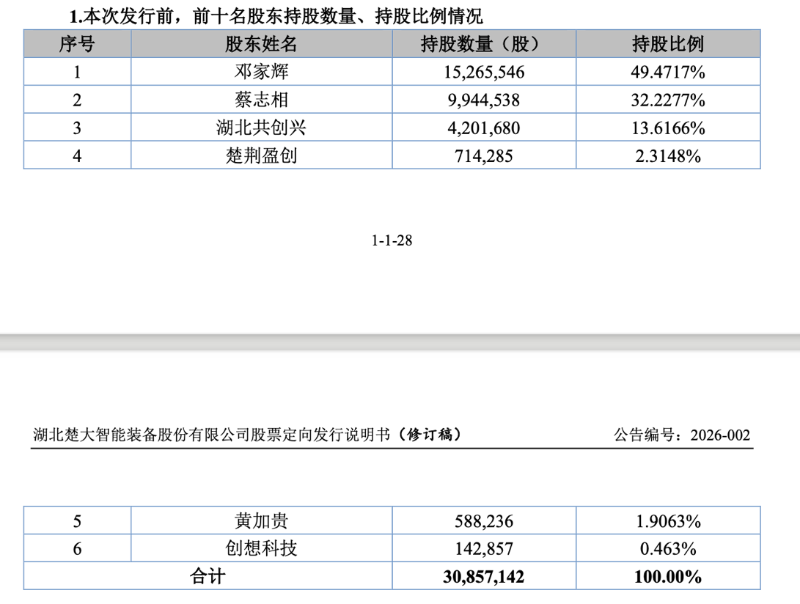
Task: Select shareholder name 邓家辉
Action: [x=260, y=71]
